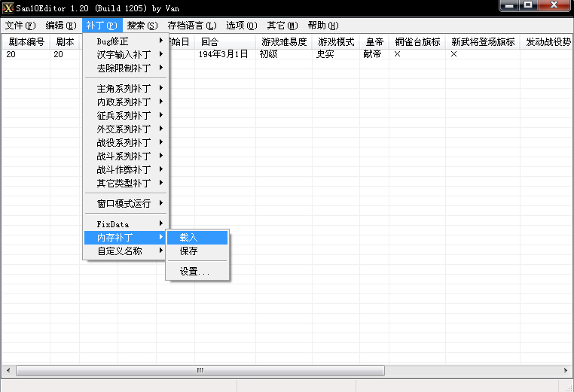
Task: Open the 存档语言 menu
Action: (x=191, y=26)
